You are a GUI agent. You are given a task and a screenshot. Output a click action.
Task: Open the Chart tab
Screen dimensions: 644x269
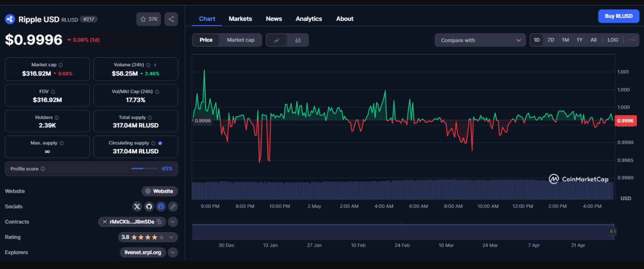207,19
